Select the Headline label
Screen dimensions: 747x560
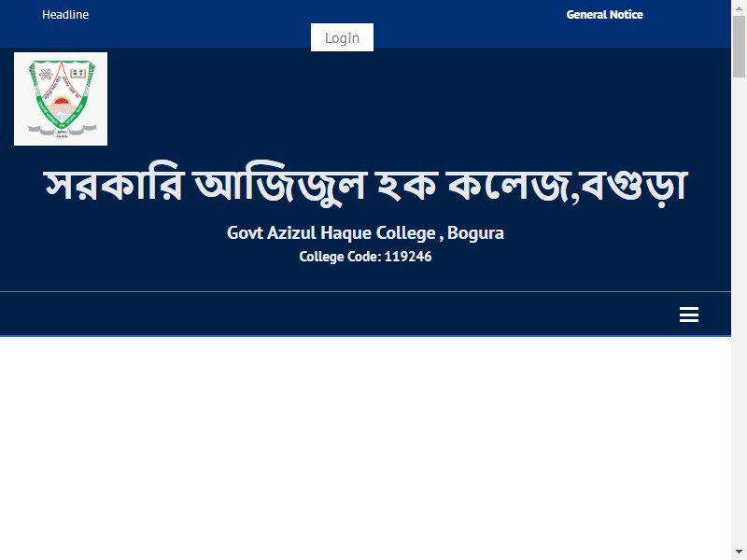pyautogui.click(x=65, y=15)
